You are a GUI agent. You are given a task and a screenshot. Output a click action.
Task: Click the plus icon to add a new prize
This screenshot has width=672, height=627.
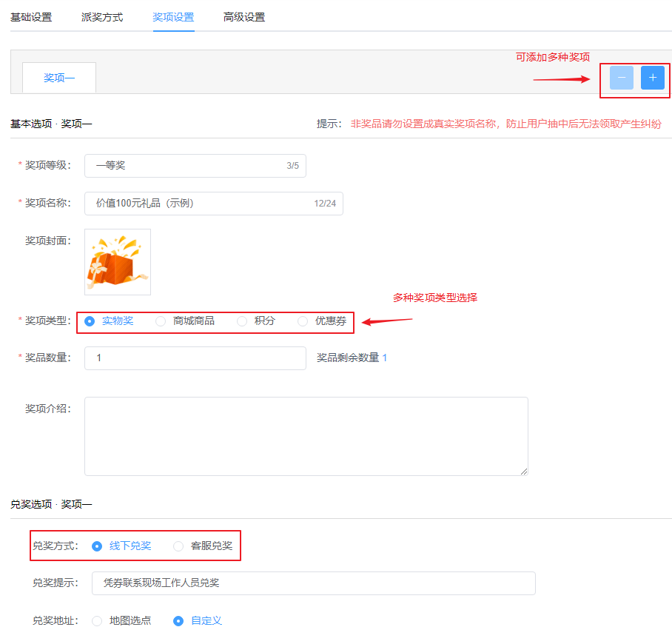(x=652, y=77)
